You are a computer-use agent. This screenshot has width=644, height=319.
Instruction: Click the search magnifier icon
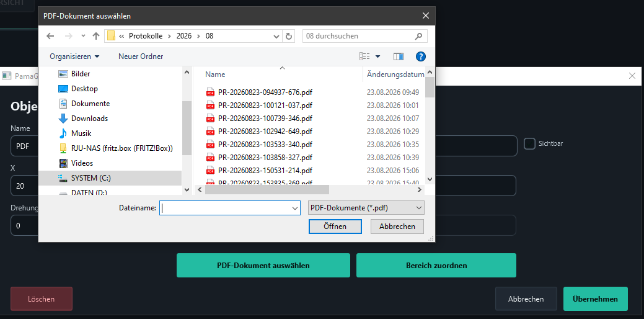(x=418, y=36)
